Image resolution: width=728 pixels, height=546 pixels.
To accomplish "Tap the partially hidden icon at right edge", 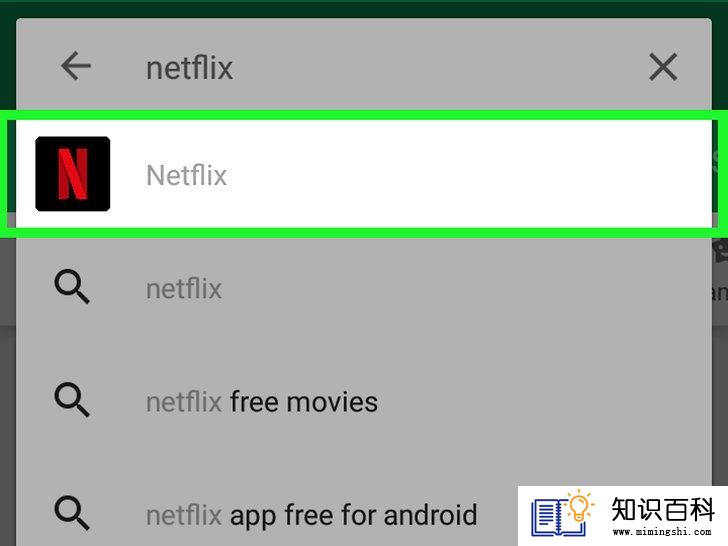I will pos(720,251).
